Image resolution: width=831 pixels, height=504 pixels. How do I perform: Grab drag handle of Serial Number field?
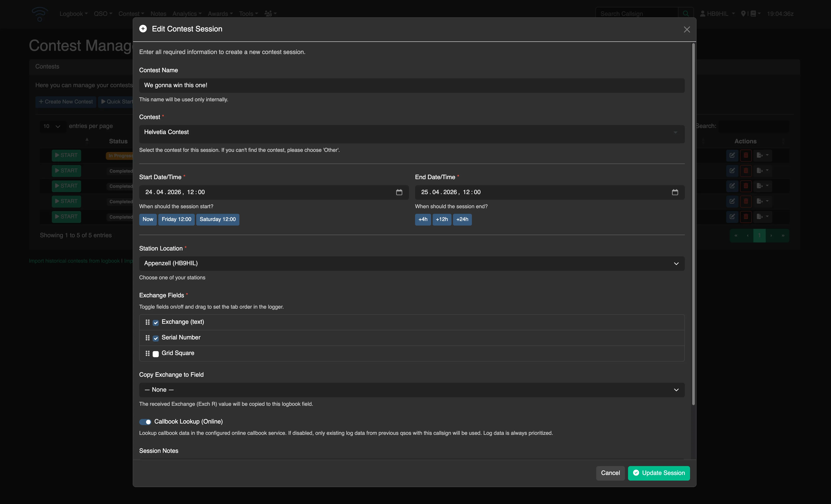tap(147, 338)
